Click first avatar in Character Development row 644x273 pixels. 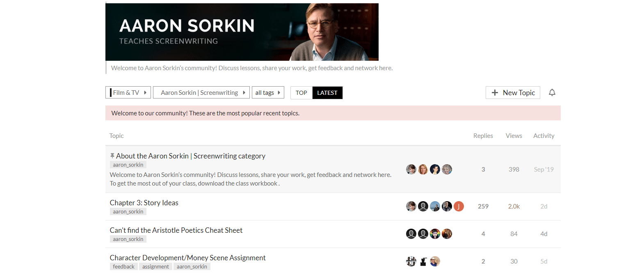coord(411,262)
